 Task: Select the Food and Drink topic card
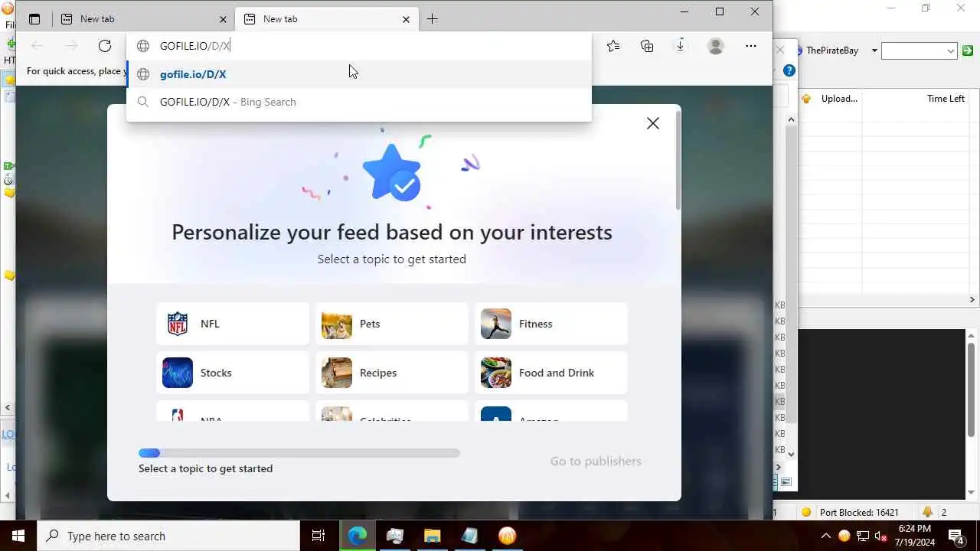coord(551,373)
